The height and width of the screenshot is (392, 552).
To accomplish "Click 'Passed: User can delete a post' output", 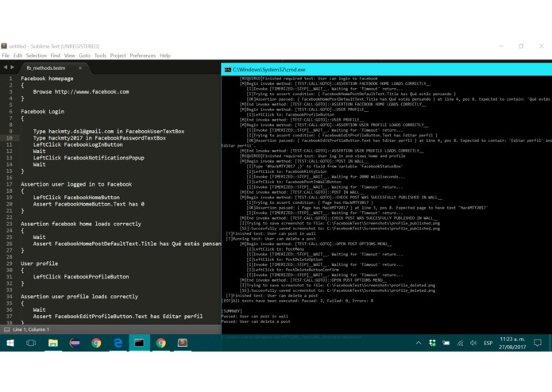I will tap(256, 321).
